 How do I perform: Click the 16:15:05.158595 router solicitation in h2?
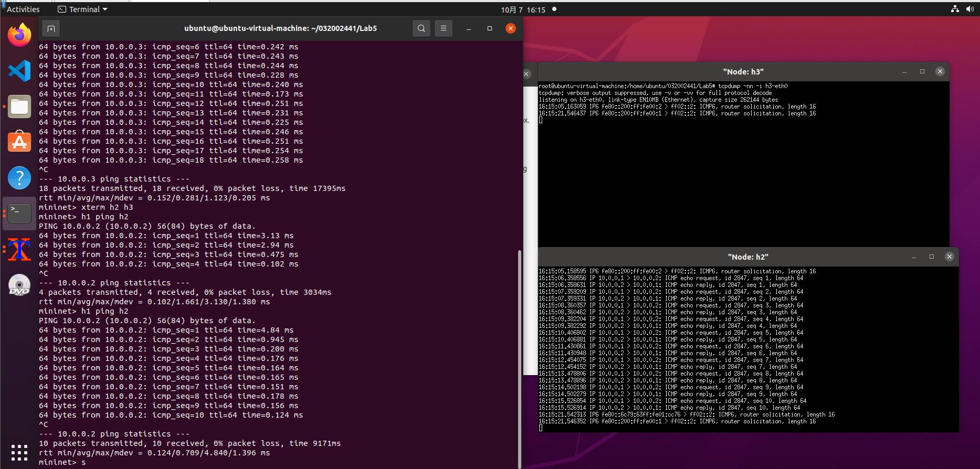677,271
